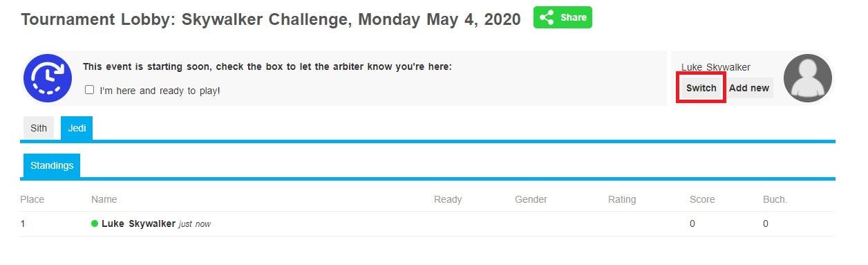Click the gray user avatar picture
This screenshot has height=265, width=868.
(x=808, y=78)
